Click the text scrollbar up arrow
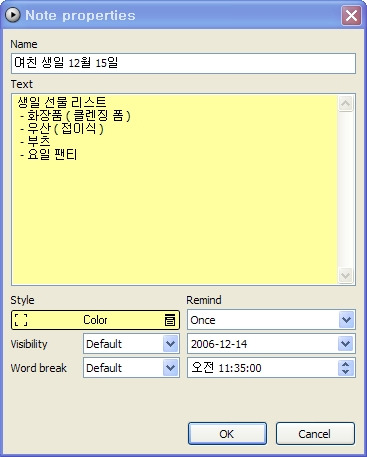Screen dimensions: 367x457 [346, 104]
